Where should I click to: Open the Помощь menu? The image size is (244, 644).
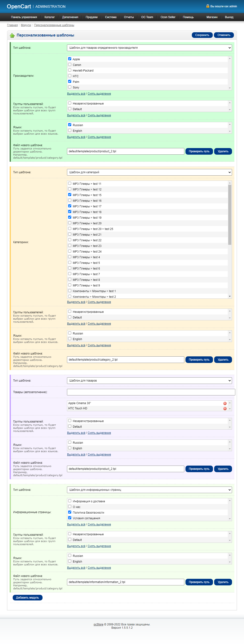(x=188, y=17)
